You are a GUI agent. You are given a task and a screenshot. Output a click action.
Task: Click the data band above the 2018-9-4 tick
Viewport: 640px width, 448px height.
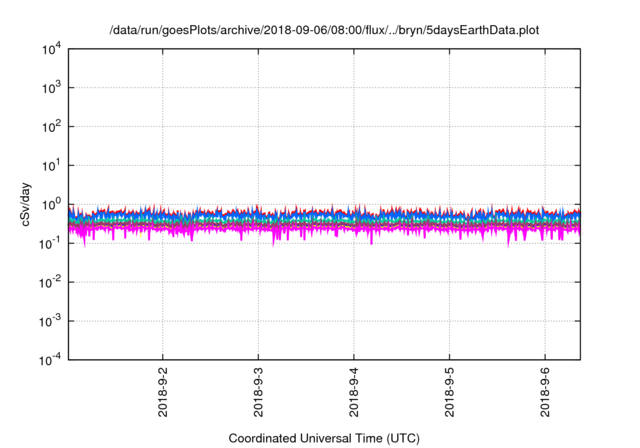(353, 220)
